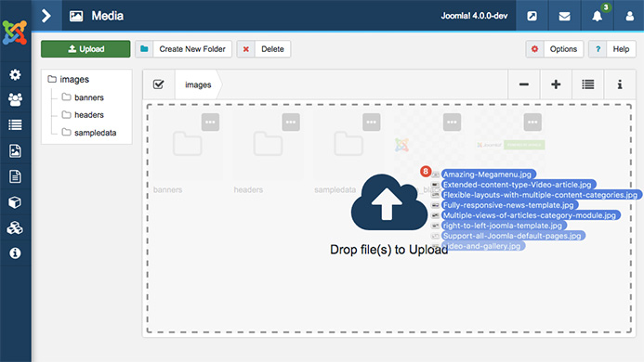The height and width of the screenshot is (362, 644).
Task: Click Extended-content-type-Video-article.jpg file name
Action: click(x=517, y=185)
